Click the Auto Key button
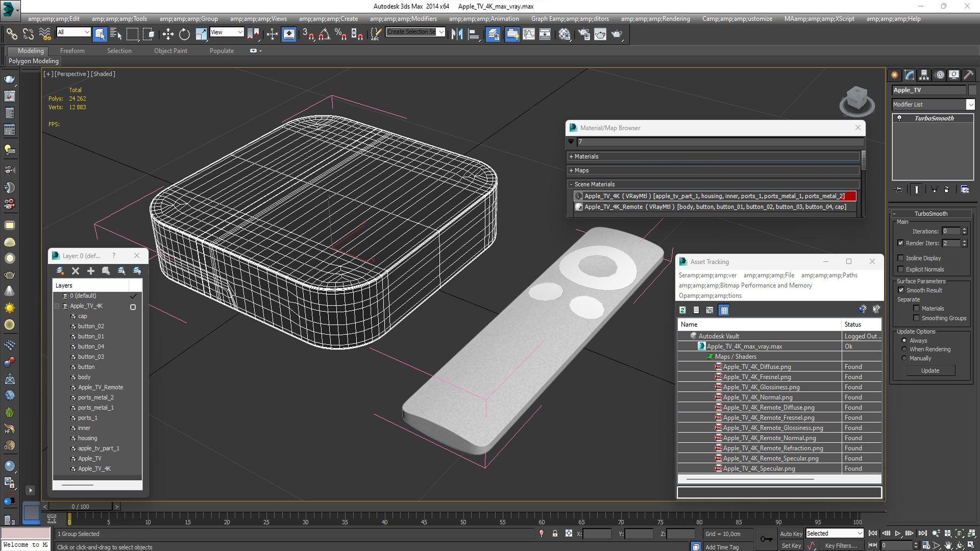This screenshot has height=551, width=980. pos(791,534)
